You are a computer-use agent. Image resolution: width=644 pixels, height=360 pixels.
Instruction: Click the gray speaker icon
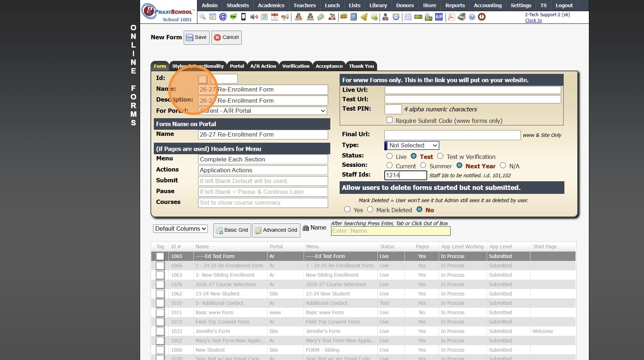pyautogui.click(x=254, y=17)
